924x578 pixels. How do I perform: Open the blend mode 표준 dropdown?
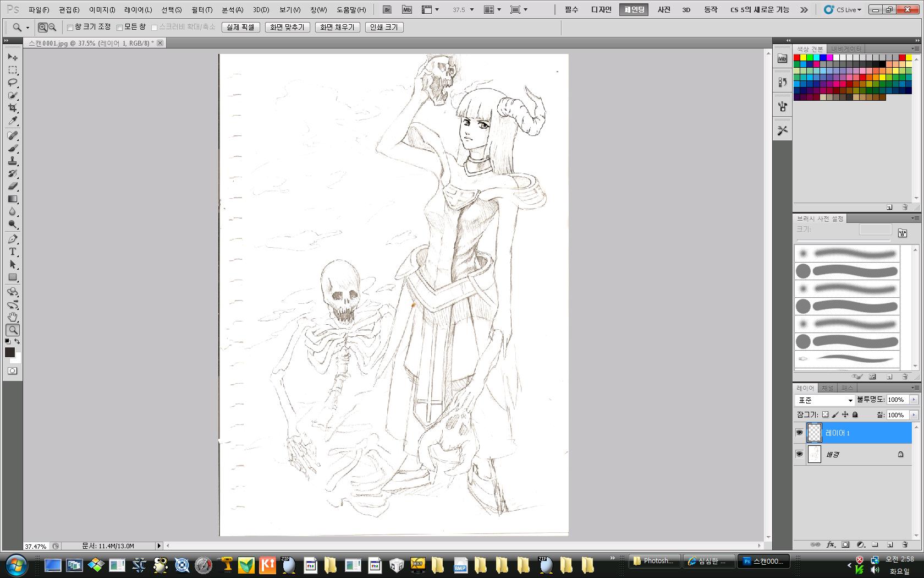pos(824,400)
